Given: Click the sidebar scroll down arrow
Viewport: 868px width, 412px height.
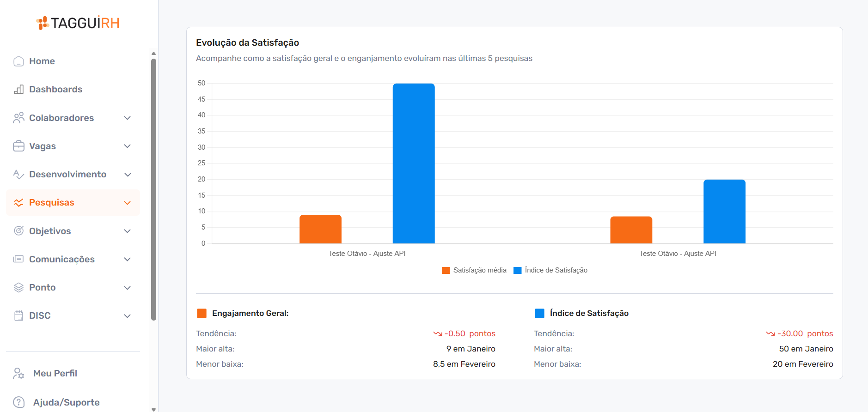Looking at the screenshot, I should pos(153,409).
